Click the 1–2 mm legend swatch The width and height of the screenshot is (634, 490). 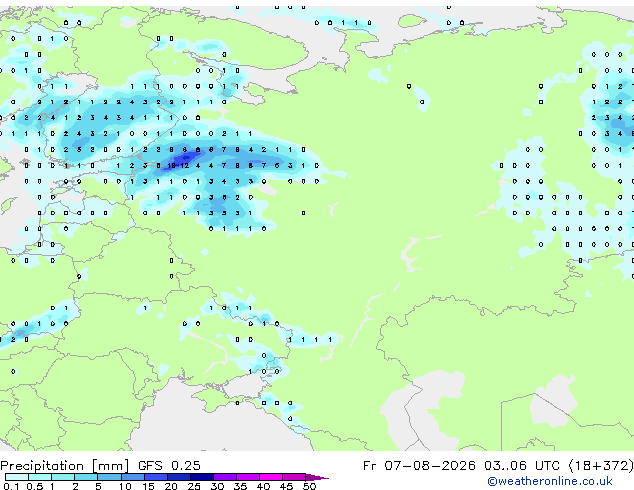[63, 477]
